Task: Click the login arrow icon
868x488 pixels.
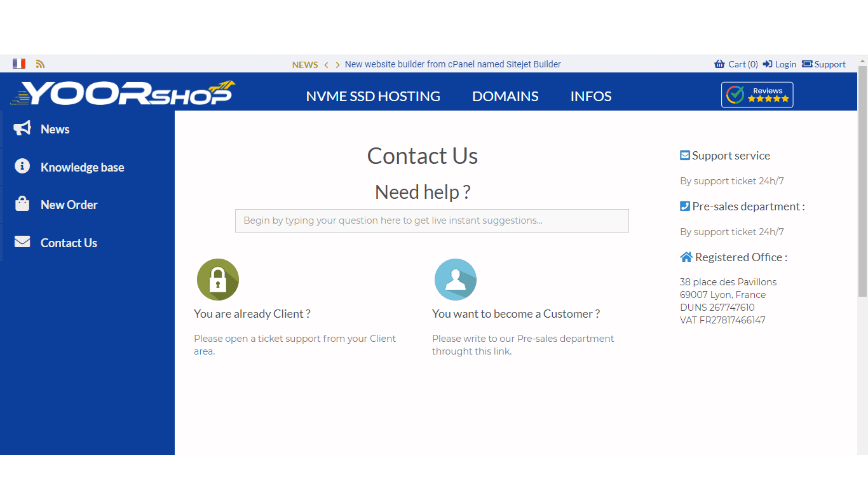Action: (768, 64)
